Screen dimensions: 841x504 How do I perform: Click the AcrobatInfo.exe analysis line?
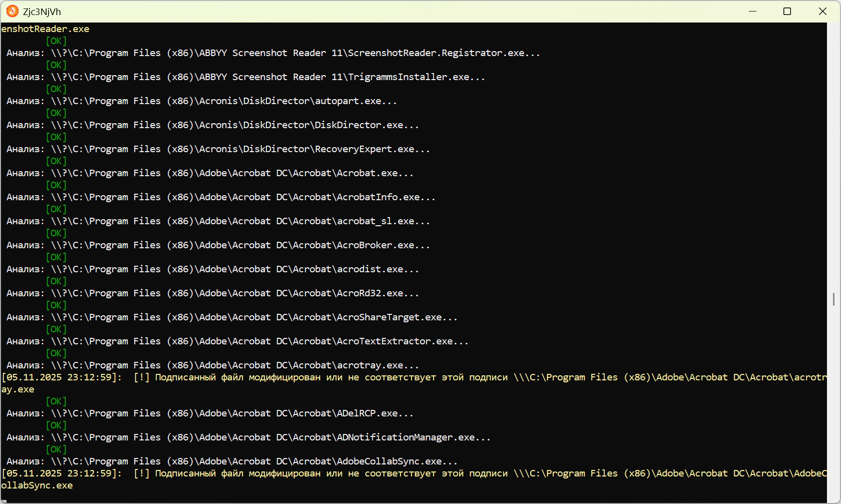pyautogui.click(x=220, y=197)
